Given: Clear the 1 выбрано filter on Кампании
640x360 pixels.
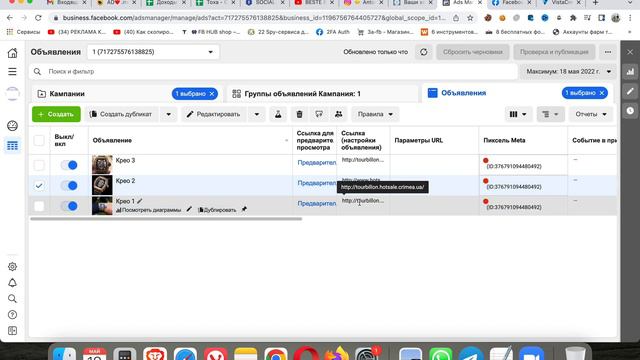Looking at the screenshot, I should coord(212,93).
